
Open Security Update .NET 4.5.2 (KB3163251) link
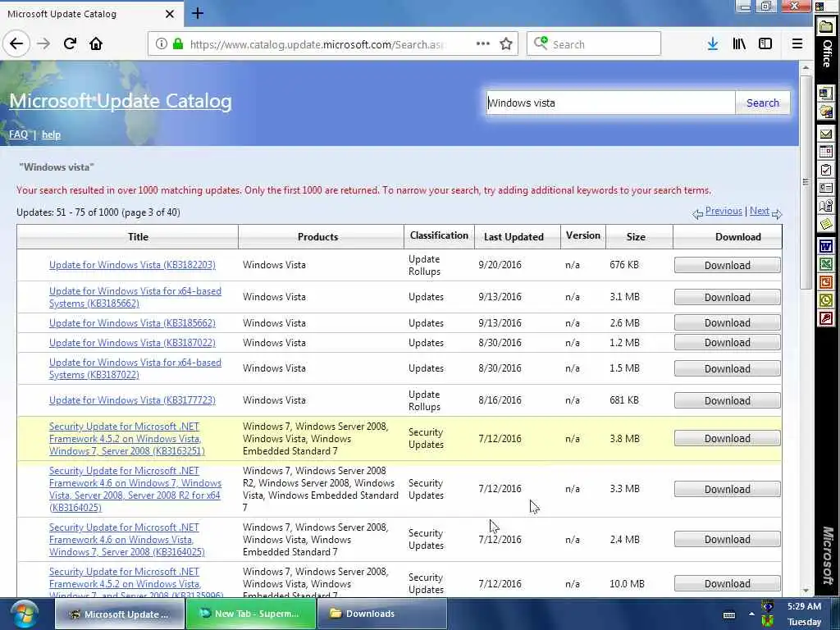tap(127, 439)
